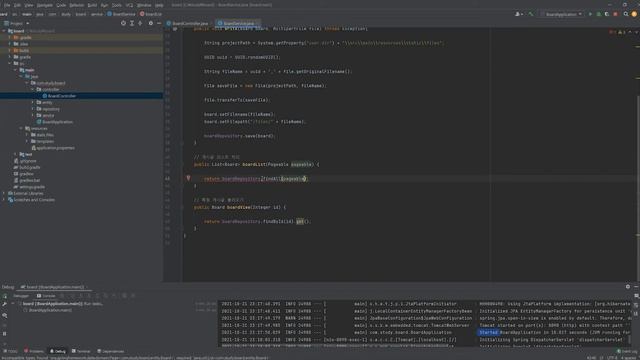Open the Edit menu

17,5
